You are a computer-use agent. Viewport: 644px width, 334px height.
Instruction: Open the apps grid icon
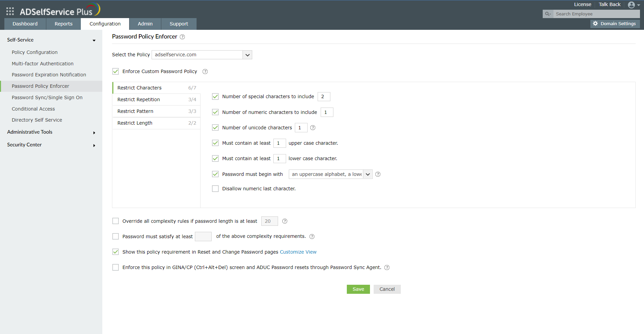point(10,11)
